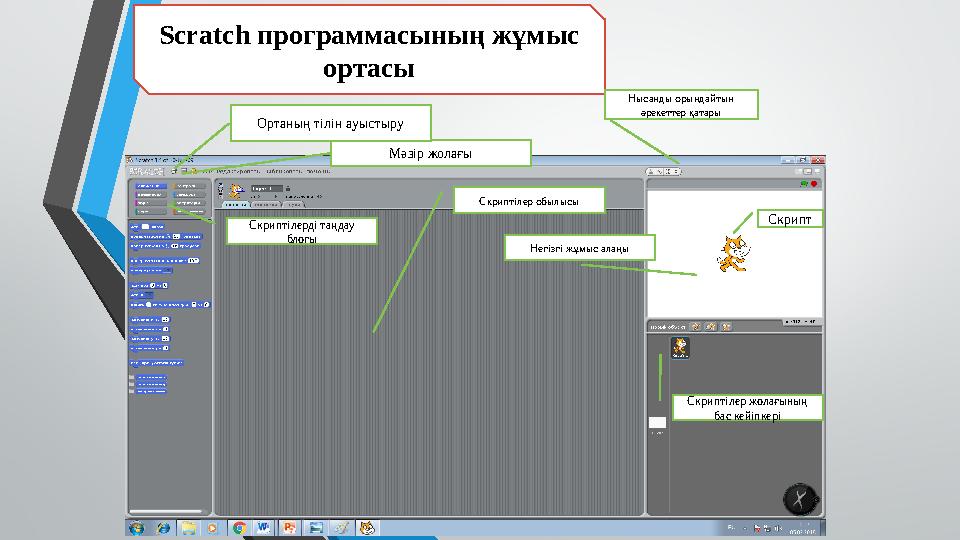Open the blue Motion blocks category
The image size is (960, 540).
(x=151, y=186)
